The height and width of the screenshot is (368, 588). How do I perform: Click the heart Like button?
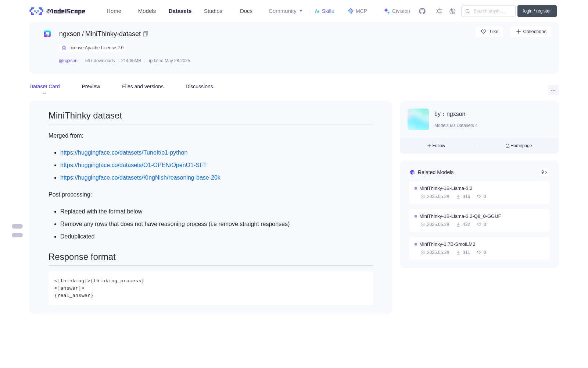[489, 32]
